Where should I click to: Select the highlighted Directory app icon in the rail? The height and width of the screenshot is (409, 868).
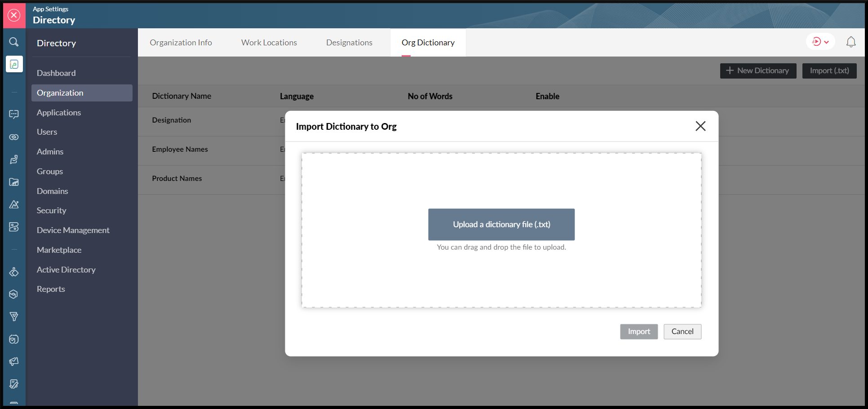[14, 64]
